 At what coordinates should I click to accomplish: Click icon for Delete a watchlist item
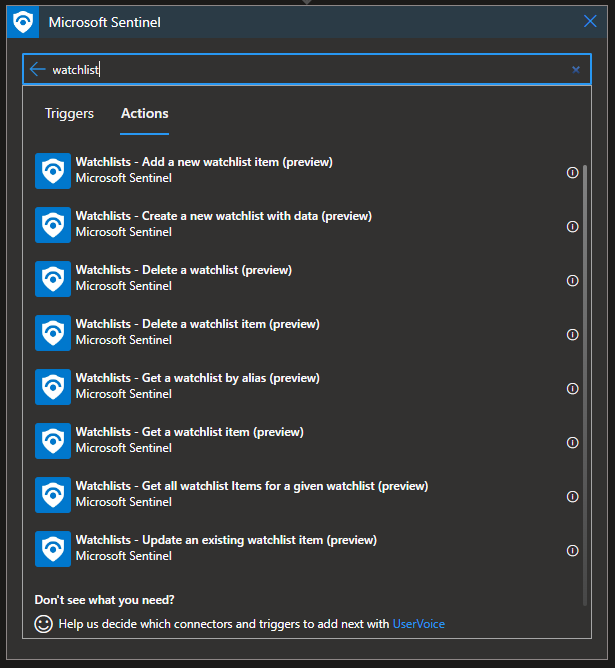click(53, 333)
